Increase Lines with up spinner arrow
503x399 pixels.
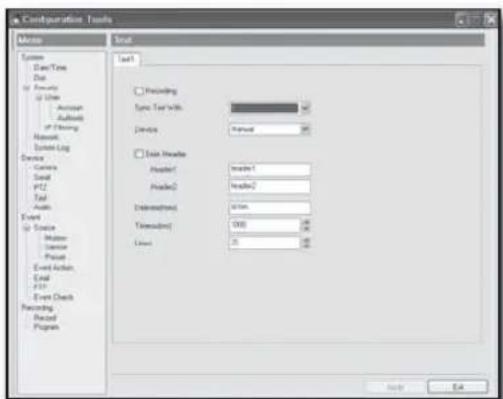tap(306, 240)
